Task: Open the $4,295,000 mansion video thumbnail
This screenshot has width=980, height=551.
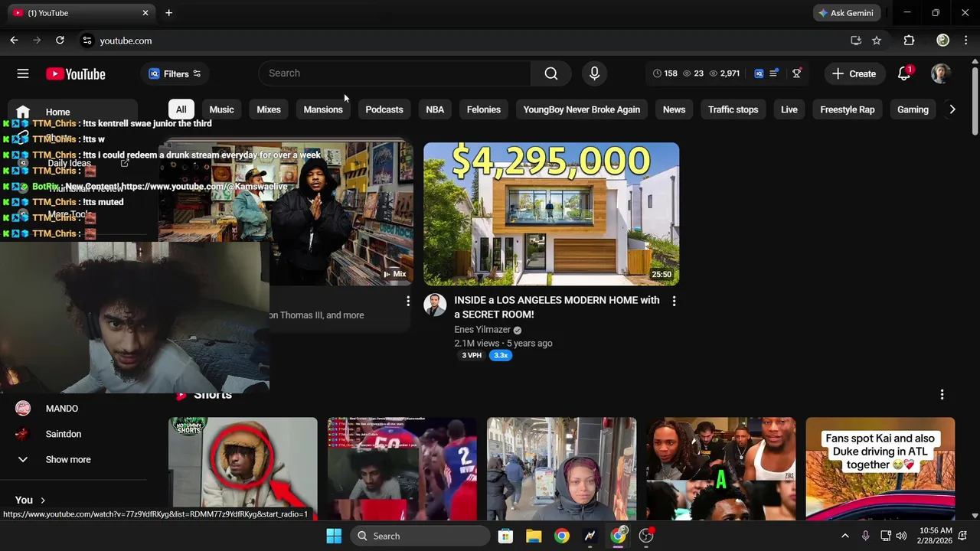Action: pos(551,214)
